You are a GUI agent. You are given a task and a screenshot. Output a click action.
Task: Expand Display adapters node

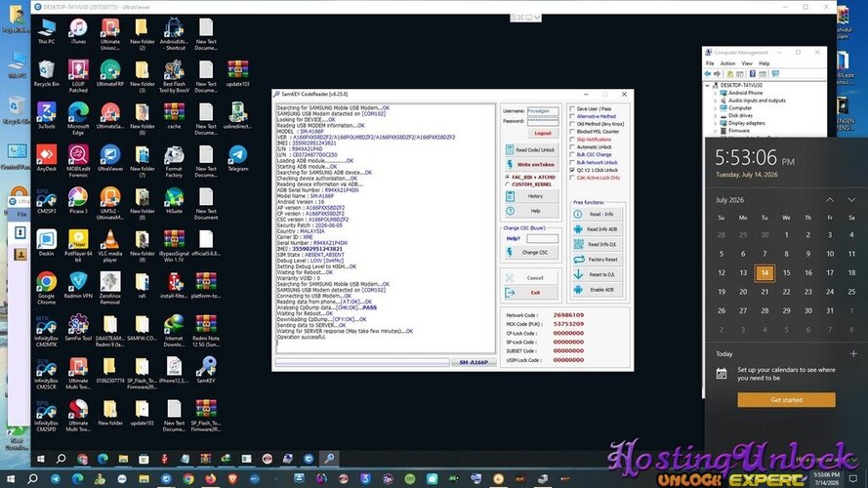coord(715,123)
